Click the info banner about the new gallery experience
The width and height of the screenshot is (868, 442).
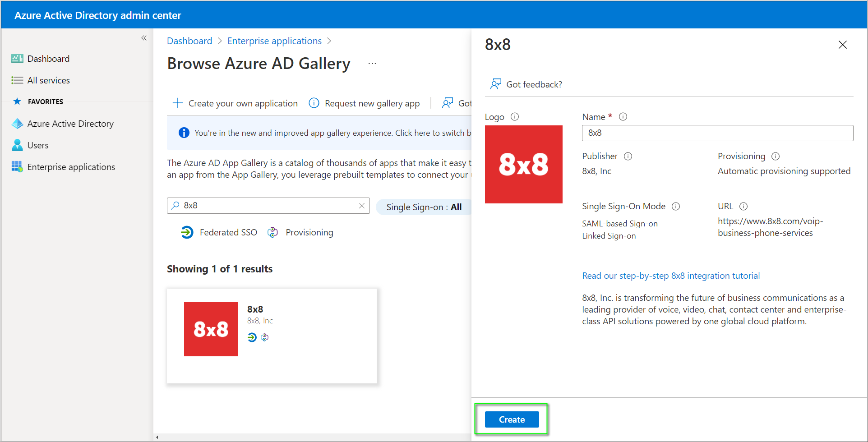coord(319,133)
